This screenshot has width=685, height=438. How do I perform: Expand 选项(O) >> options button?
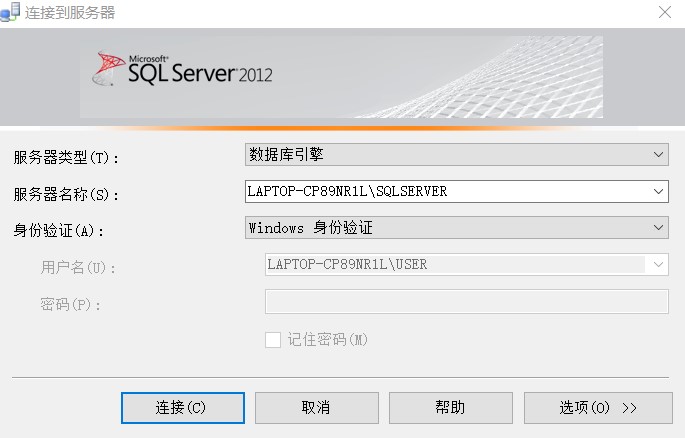click(x=598, y=407)
